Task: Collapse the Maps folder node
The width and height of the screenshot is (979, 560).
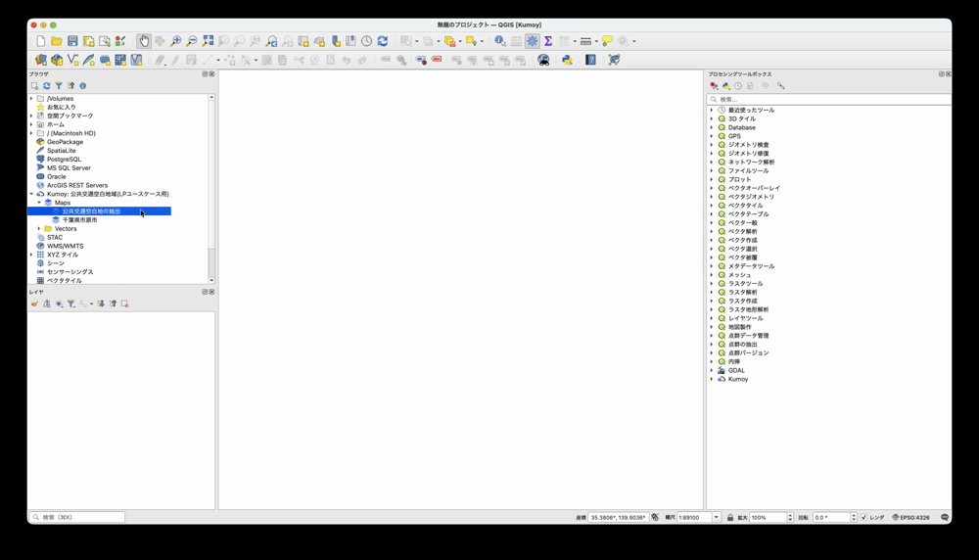Action: 39,203
